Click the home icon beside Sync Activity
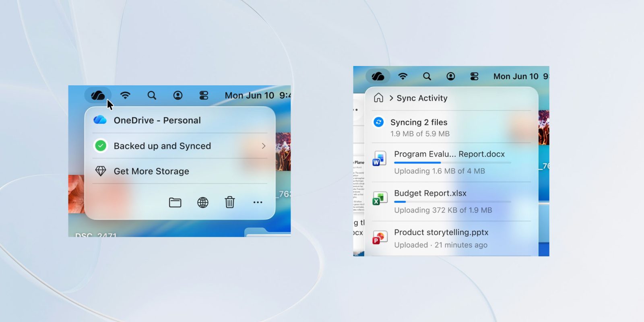 point(378,98)
